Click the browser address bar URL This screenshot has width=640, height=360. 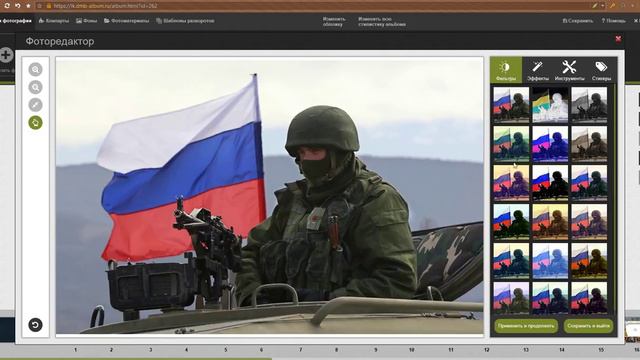click(x=105, y=6)
